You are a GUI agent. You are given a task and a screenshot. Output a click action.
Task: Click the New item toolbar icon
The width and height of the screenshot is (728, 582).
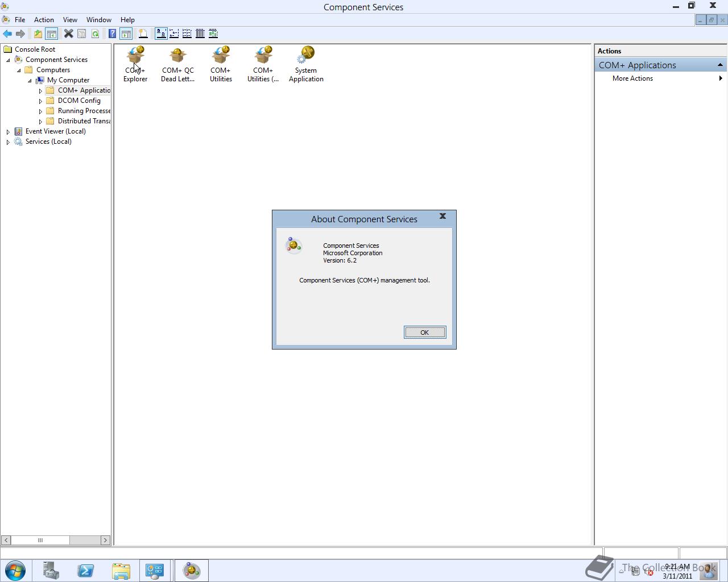click(x=143, y=34)
